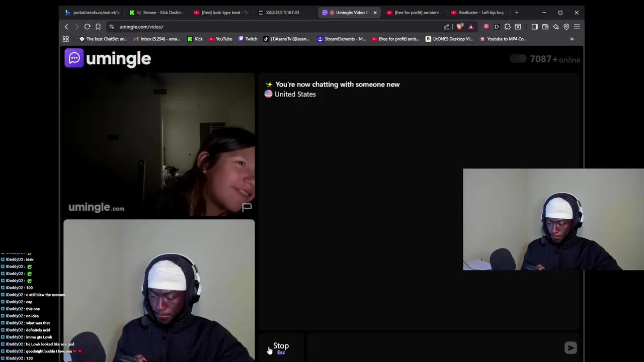644x362 pixels.
Task: Click the Brave Rewards triangle icon
Action: pyautogui.click(x=471, y=27)
